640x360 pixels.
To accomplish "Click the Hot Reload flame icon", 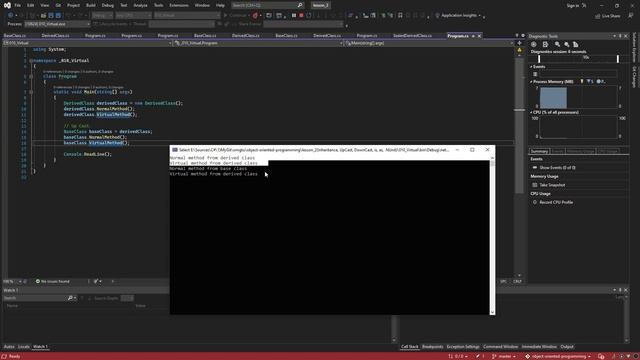I will click(255, 16).
